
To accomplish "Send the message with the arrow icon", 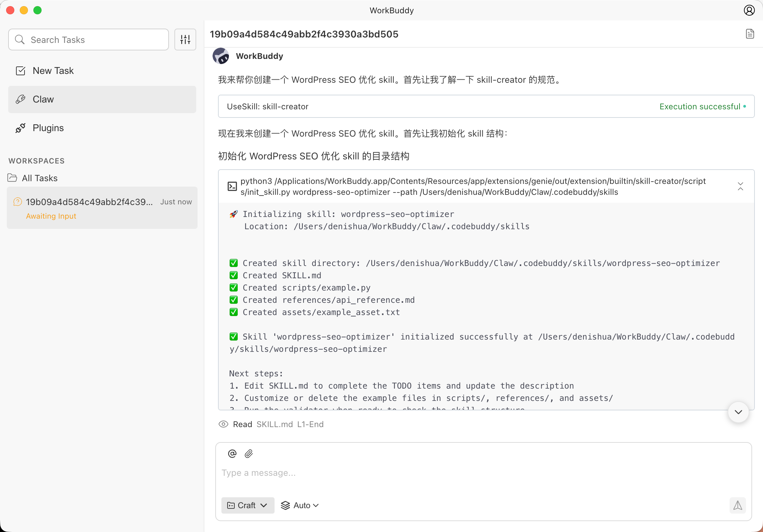I will 737,505.
